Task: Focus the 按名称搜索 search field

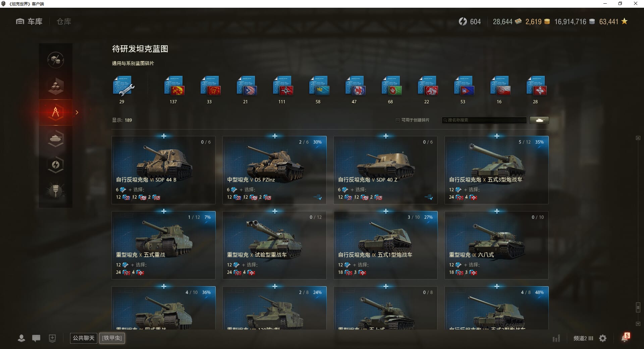Action: click(x=484, y=120)
